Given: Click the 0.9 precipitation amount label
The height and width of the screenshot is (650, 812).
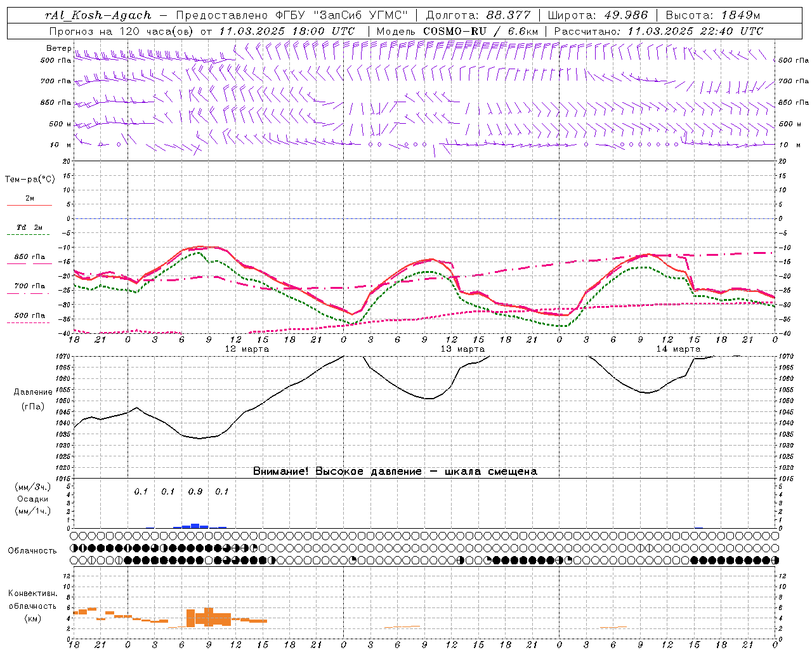Looking at the screenshot, I should [195, 491].
